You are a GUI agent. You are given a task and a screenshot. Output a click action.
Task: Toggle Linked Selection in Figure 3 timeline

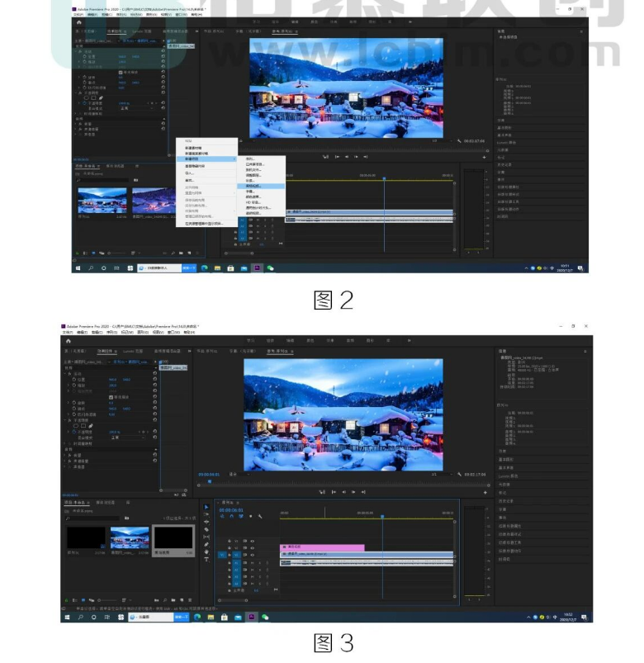tap(241, 516)
